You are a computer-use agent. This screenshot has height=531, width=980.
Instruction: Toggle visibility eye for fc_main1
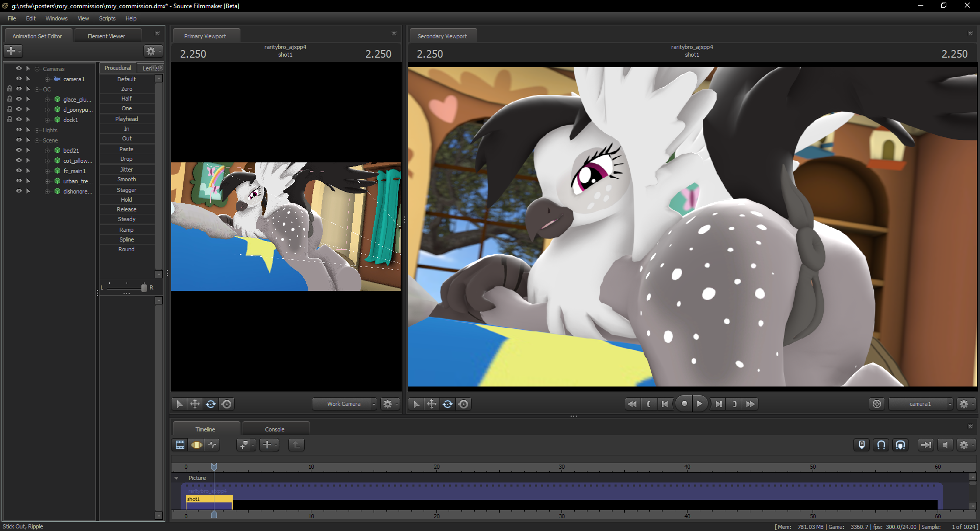[19, 171]
